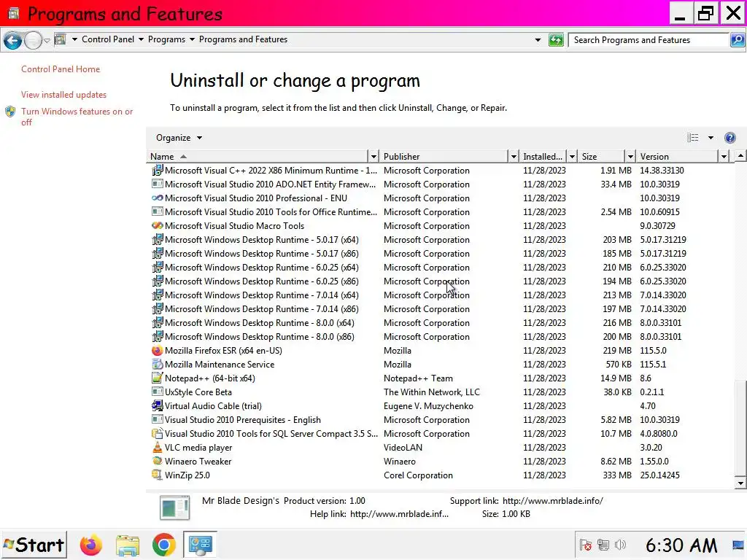Click the scrollbar down arrow
Image resolution: width=747 pixels, height=560 pixels.
(x=740, y=483)
